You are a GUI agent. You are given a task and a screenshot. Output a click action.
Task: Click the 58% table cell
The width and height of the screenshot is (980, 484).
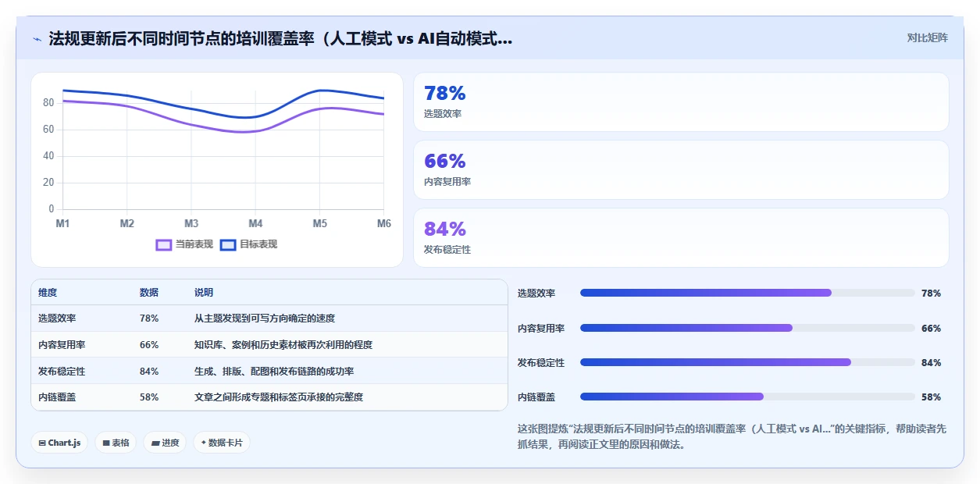(149, 397)
